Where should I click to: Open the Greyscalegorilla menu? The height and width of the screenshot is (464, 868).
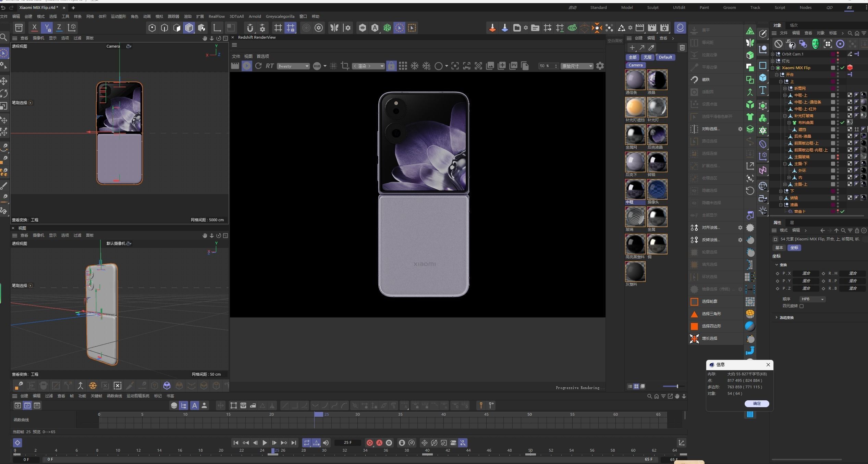[x=280, y=16]
